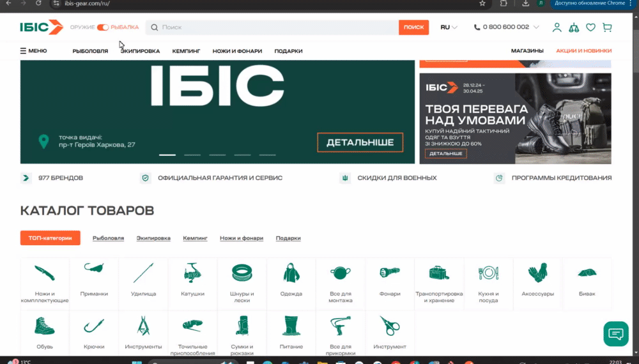Screen dimensions: 639x364
Task: Open the shopping cart icon
Action: coord(607,27)
